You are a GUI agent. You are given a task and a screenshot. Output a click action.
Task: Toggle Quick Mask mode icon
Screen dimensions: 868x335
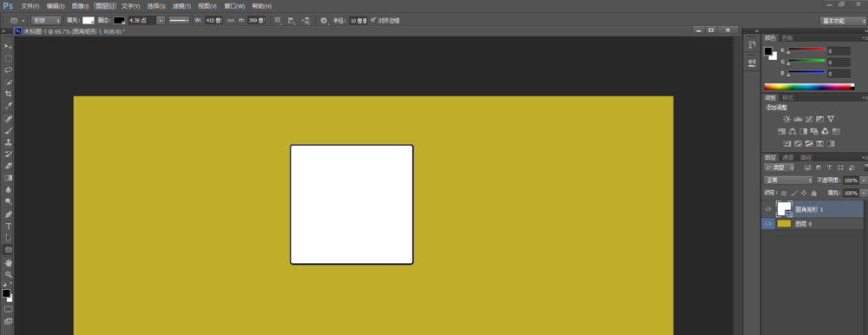[x=9, y=308]
